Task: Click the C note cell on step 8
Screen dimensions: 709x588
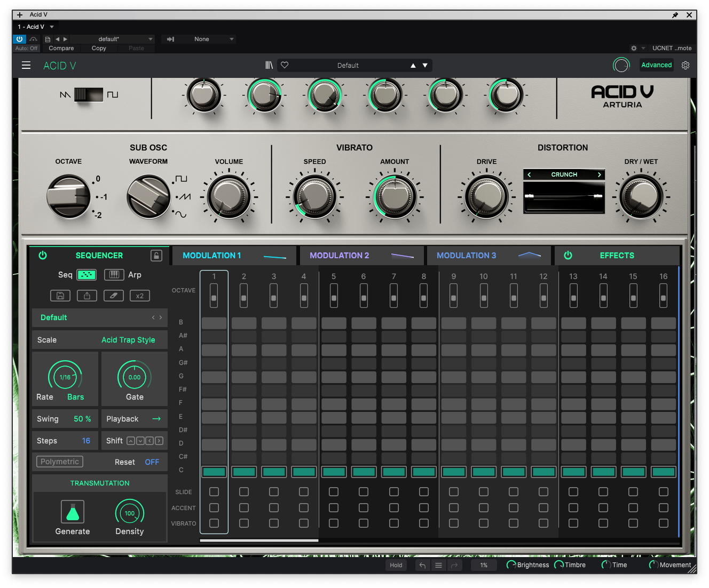Action: tap(424, 472)
